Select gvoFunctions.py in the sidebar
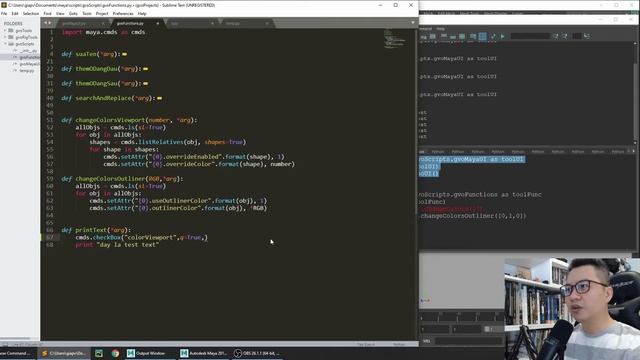Image resolution: width=640 pixels, height=360 pixels. [29, 58]
